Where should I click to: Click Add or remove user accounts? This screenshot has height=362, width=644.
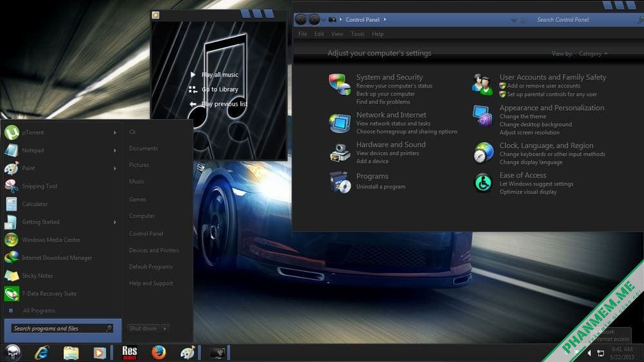click(544, 86)
